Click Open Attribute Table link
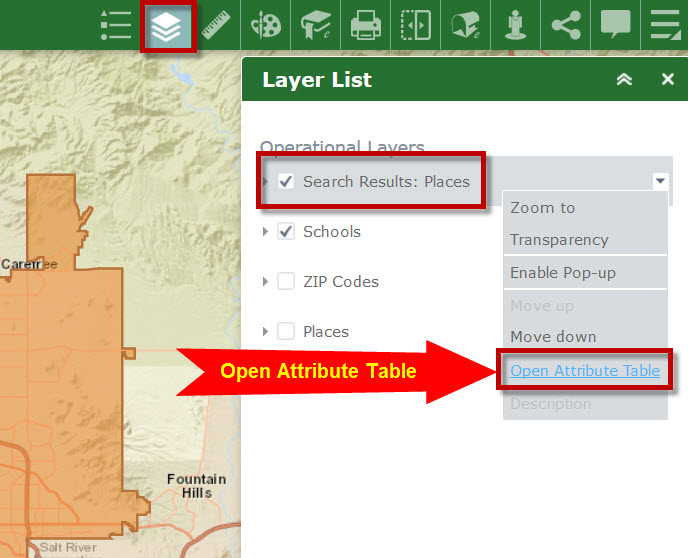Screen dimensions: 688x558 coord(585,371)
